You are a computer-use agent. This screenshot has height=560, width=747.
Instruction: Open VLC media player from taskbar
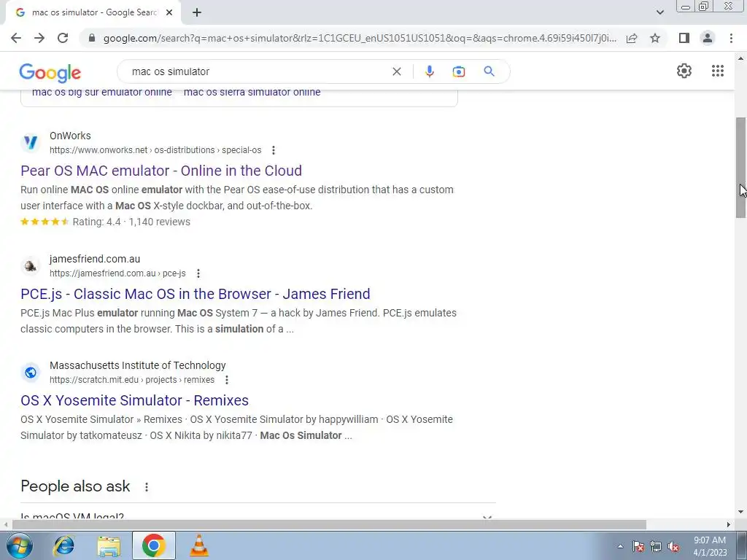(x=198, y=545)
